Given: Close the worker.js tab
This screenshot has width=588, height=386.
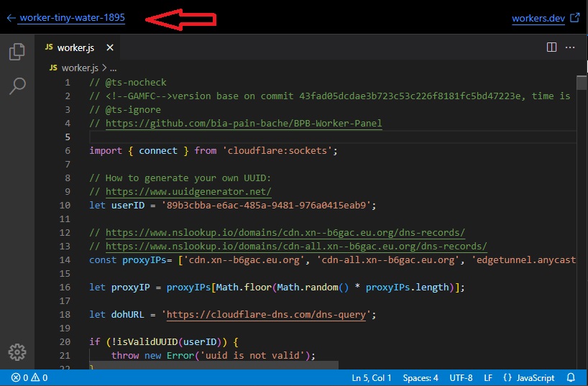Looking at the screenshot, I should tap(110, 47).
